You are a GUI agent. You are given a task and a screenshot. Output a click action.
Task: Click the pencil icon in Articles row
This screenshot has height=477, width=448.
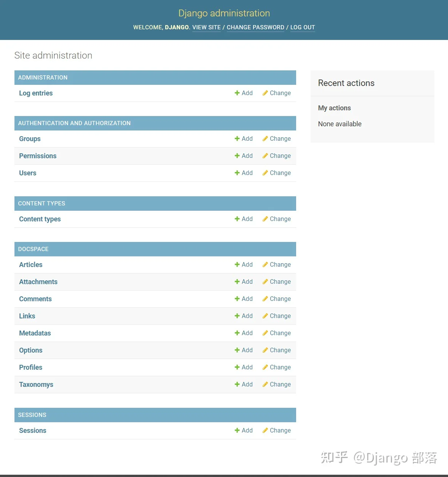(265, 264)
